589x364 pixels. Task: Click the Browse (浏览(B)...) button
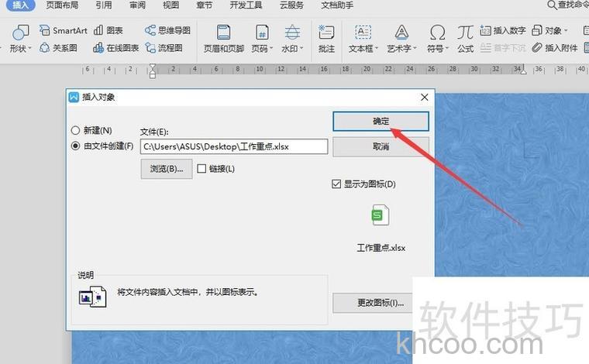[167, 169]
